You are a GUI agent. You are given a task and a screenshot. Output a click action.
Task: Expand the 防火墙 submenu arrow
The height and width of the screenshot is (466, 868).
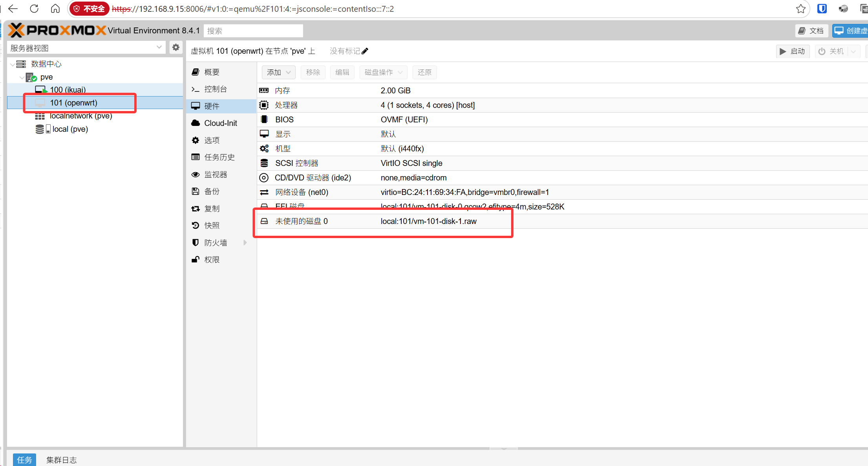coord(245,242)
